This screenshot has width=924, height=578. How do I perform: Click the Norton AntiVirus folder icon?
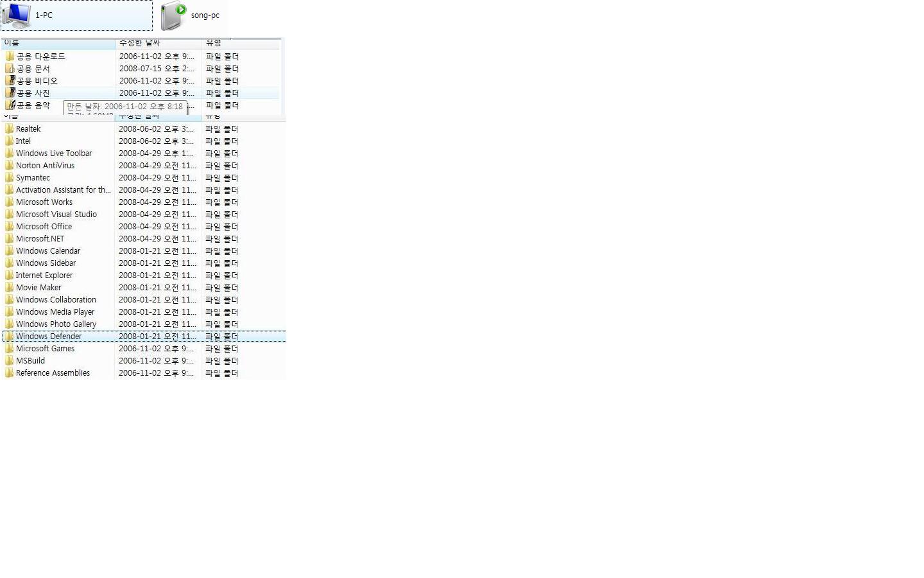coord(9,166)
